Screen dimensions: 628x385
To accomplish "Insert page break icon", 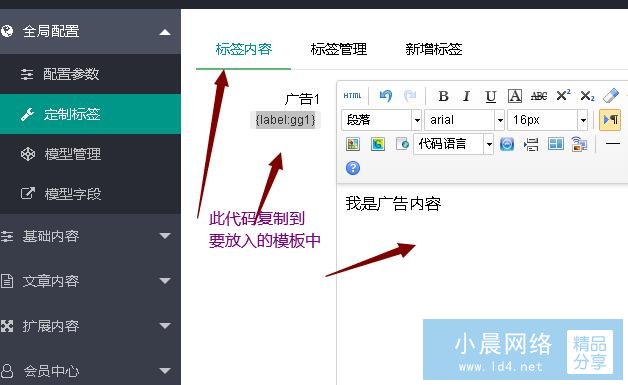I will point(531,144).
